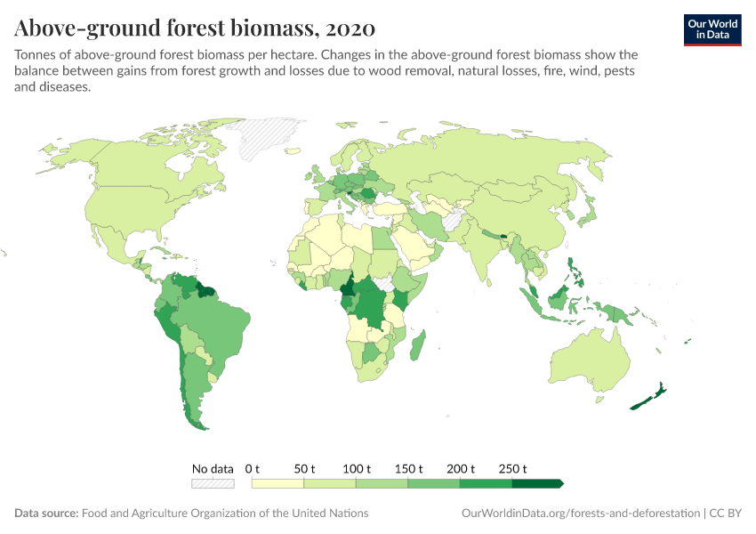Click the 'No data' legend label
This screenshot has width=756, height=534.
pos(213,468)
